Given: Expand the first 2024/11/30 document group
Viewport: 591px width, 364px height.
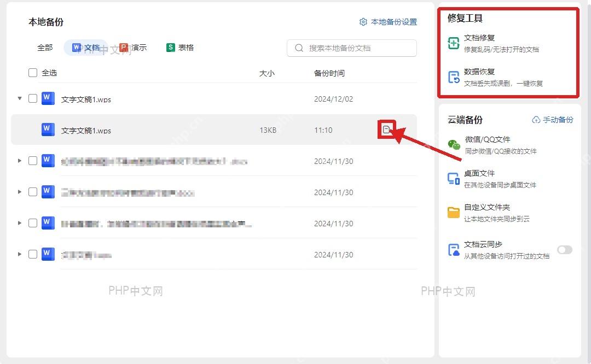Looking at the screenshot, I should pyautogui.click(x=20, y=161).
